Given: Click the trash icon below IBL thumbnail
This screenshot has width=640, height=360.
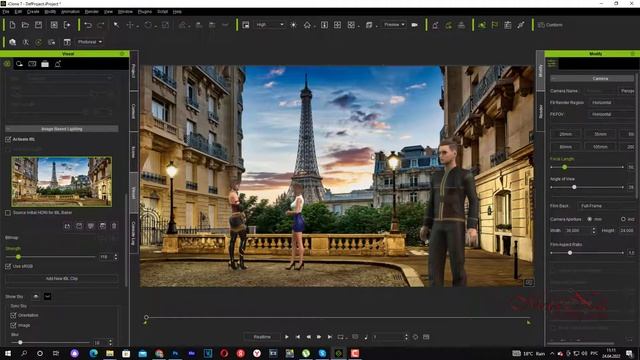Looking at the screenshot, I should [114, 226].
